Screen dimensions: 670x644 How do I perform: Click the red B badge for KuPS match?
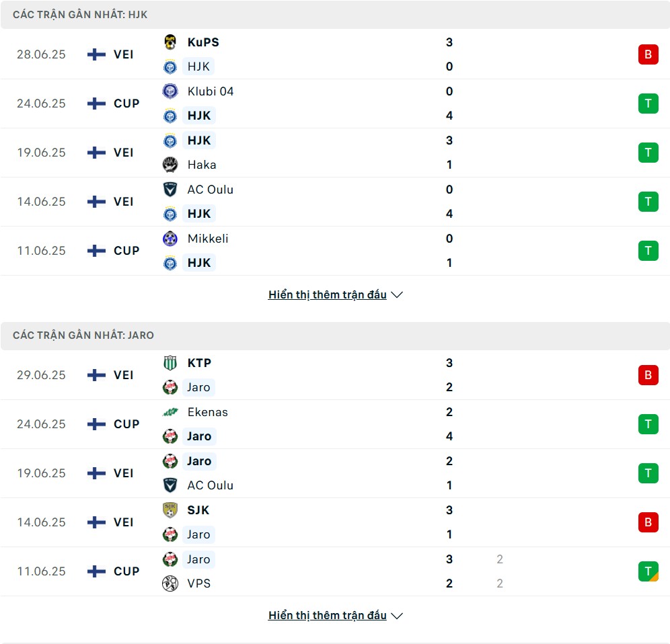tap(648, 54)
